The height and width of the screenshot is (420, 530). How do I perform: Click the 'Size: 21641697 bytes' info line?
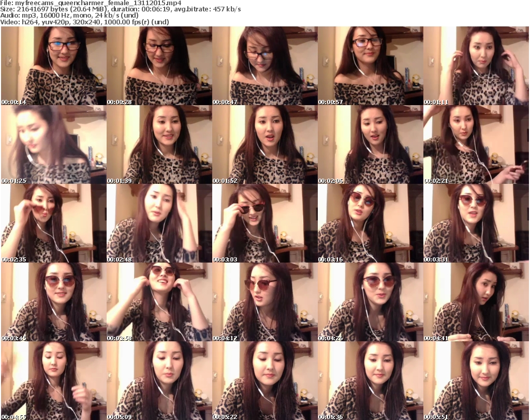click(120, 9)
